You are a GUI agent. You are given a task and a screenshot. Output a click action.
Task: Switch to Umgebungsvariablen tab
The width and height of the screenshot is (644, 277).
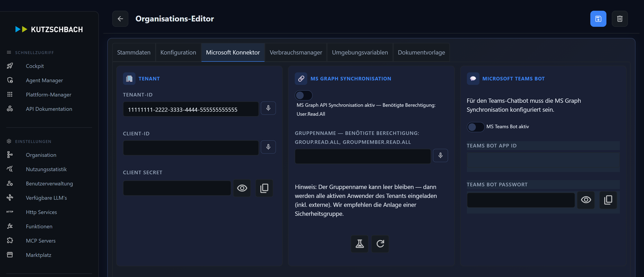[360, 52]
